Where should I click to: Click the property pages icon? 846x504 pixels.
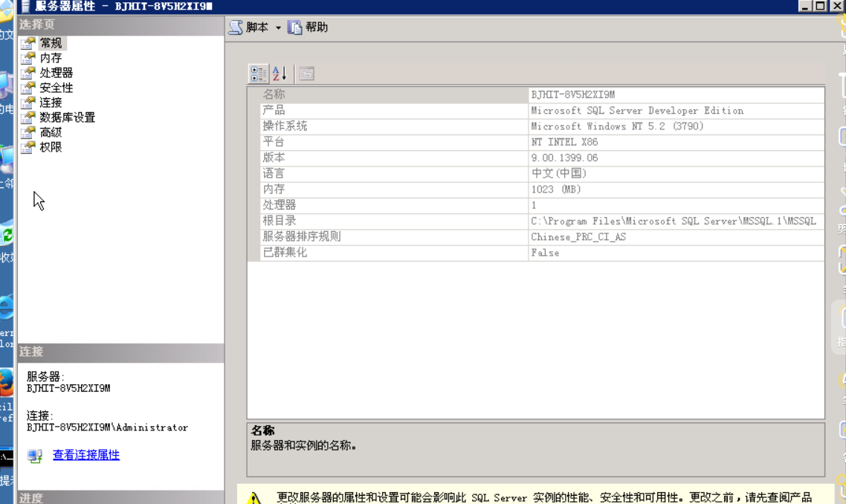[x=306, y=74]
